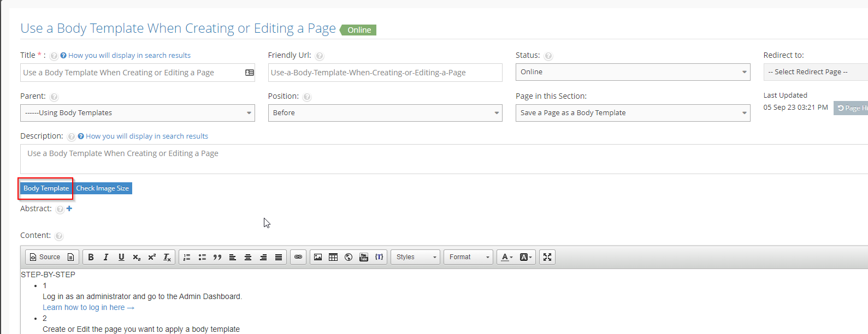Click the Check Image Size button
Screen dimensions: 868x334
pyautogui.click(x=103, y=188)
